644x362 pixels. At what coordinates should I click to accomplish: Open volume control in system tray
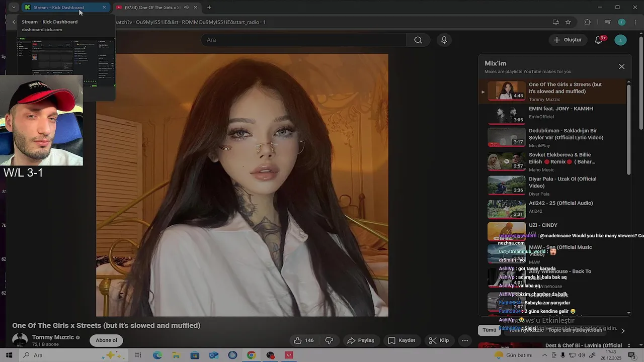[x=582, y=355]
